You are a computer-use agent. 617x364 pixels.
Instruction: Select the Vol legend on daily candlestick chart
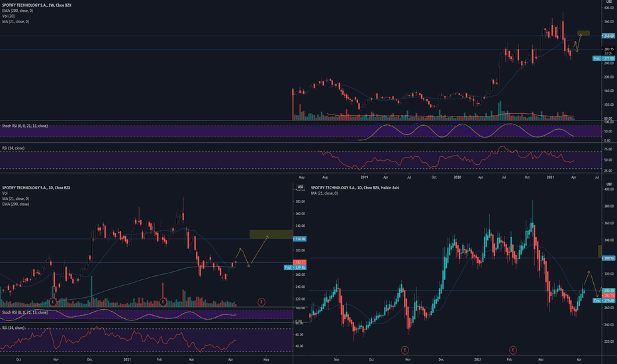tap(5, 193)
